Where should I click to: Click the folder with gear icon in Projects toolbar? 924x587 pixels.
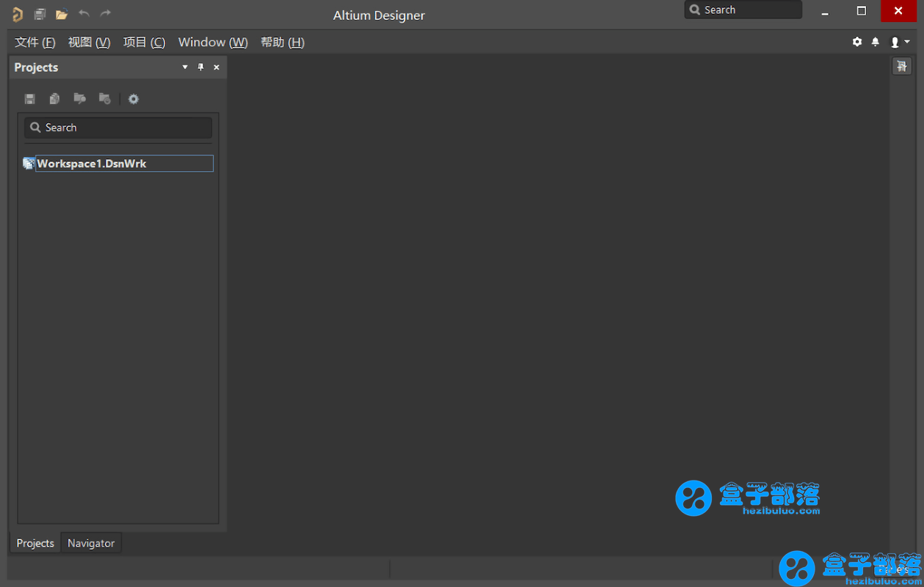(105, 99)
